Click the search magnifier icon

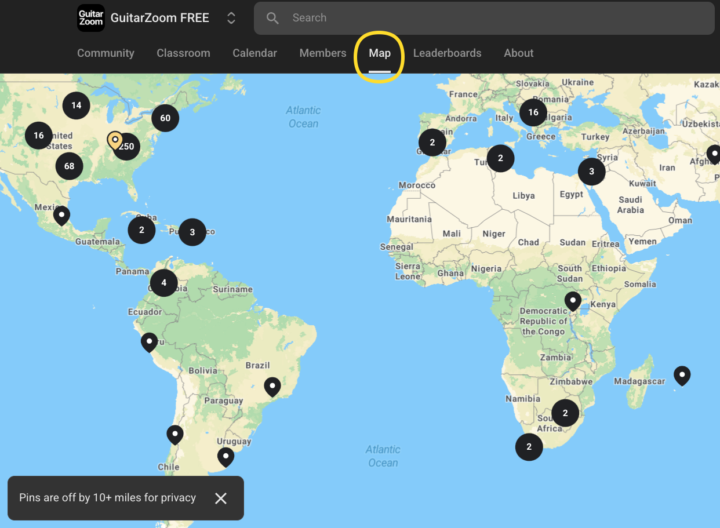[272, 18]
